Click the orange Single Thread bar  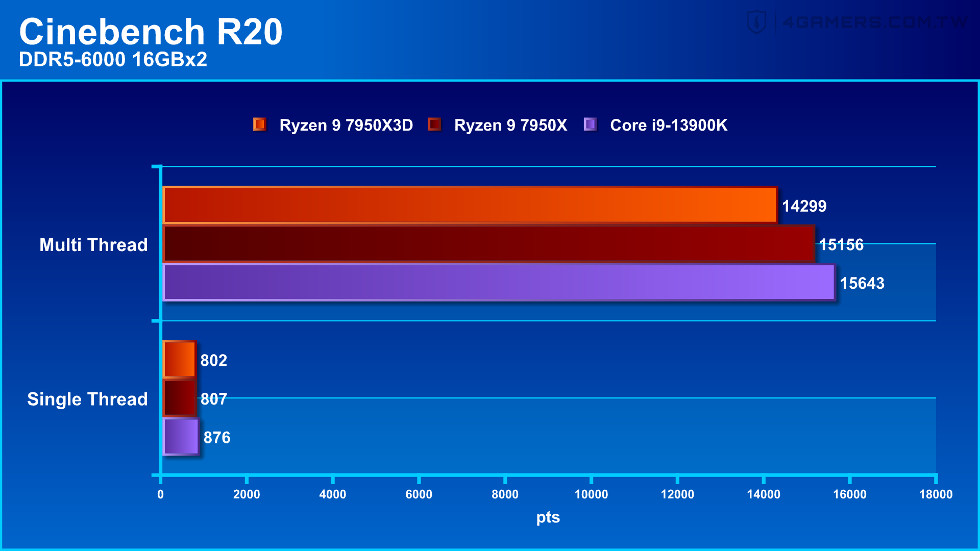pyautogui.click(x=179, y=360)
